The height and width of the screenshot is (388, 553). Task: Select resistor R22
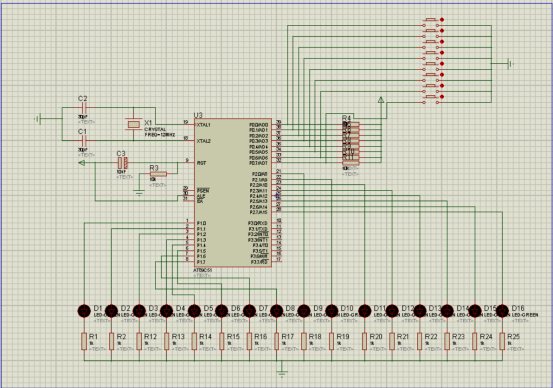(x=420, y=341)
